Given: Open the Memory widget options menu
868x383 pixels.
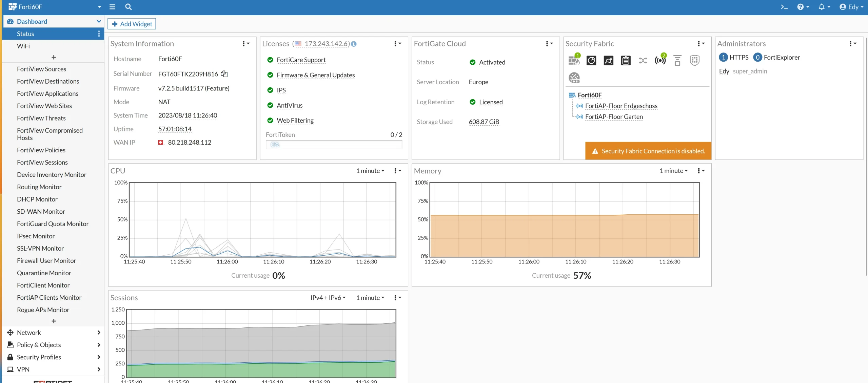Looking at the screenshot, I should pos(701,171).
